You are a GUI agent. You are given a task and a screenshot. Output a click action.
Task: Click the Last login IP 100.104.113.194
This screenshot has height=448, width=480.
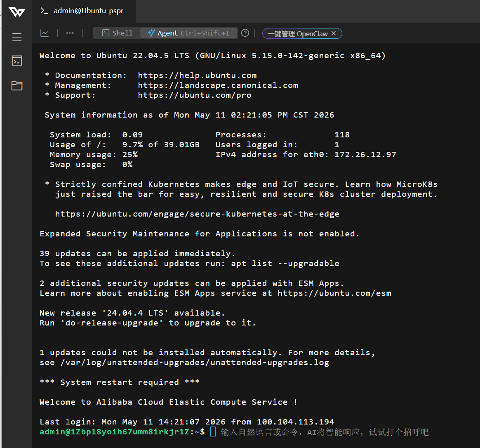click(x=295, y=422)
